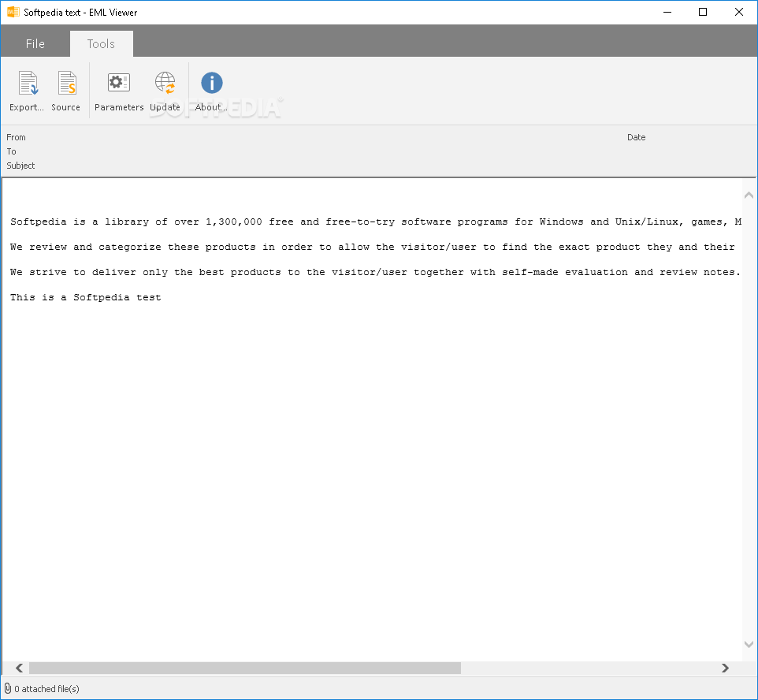Open the Export tool
This screenshot has height=700, width=758.
pos(27,91)
